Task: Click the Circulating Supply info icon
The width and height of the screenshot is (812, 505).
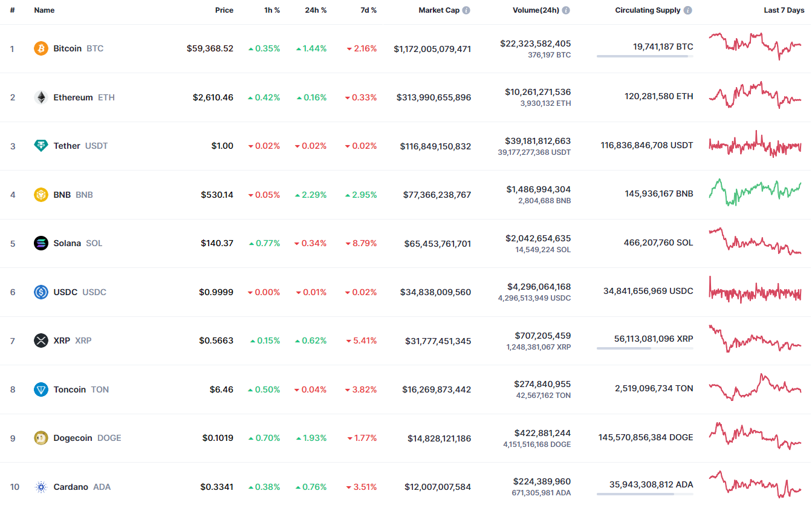Action: click(688, 10)
